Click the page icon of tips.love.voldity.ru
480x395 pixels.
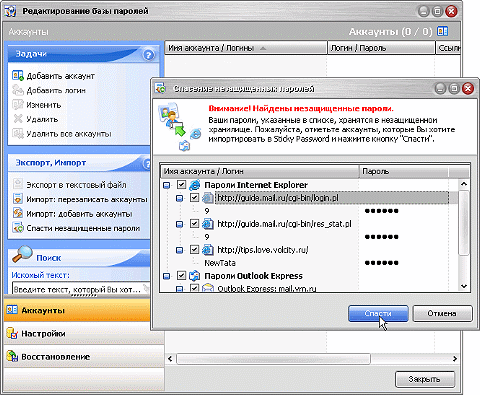(x=208, y=250)
